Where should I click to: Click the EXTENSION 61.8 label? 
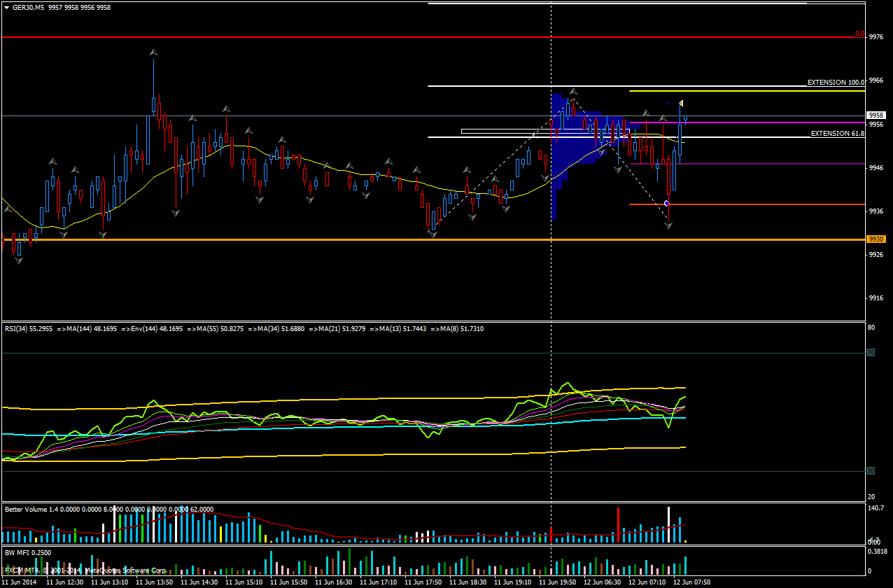[x=837, y=133]
